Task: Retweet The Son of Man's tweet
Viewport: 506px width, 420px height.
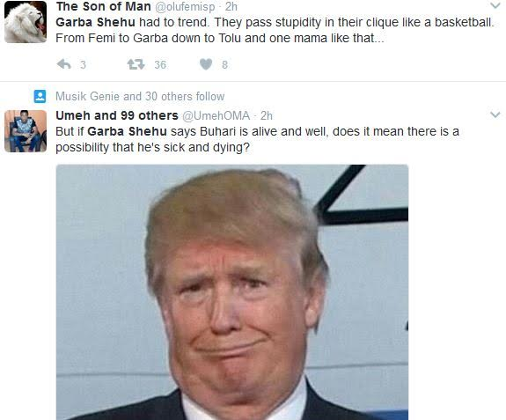Action: tap(136, 64)
